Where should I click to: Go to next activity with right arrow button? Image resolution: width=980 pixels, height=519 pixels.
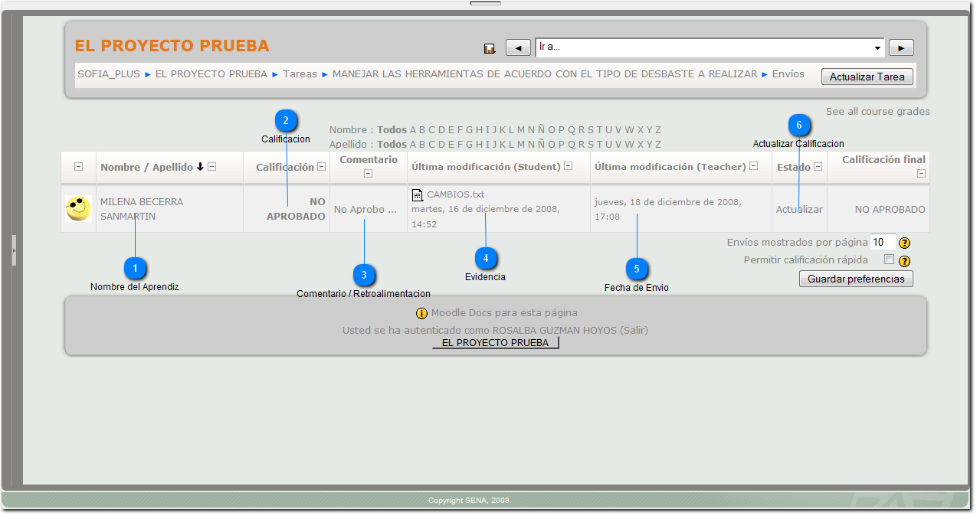pyautogui.click(x=900, y=48)
